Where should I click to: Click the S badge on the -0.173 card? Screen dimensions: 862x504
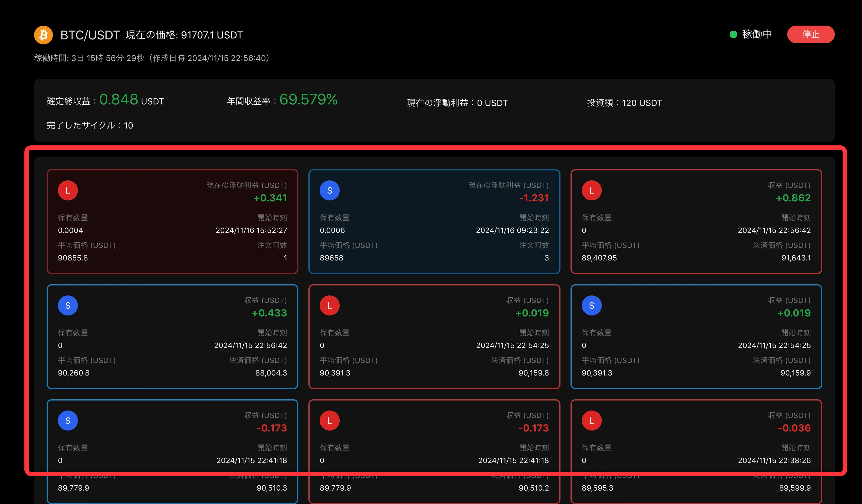point(68,421)
